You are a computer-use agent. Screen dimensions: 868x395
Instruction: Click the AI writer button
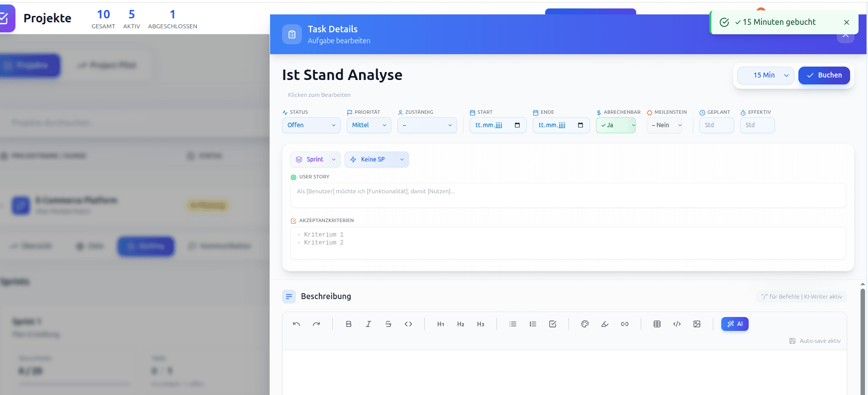coord(735,324)
